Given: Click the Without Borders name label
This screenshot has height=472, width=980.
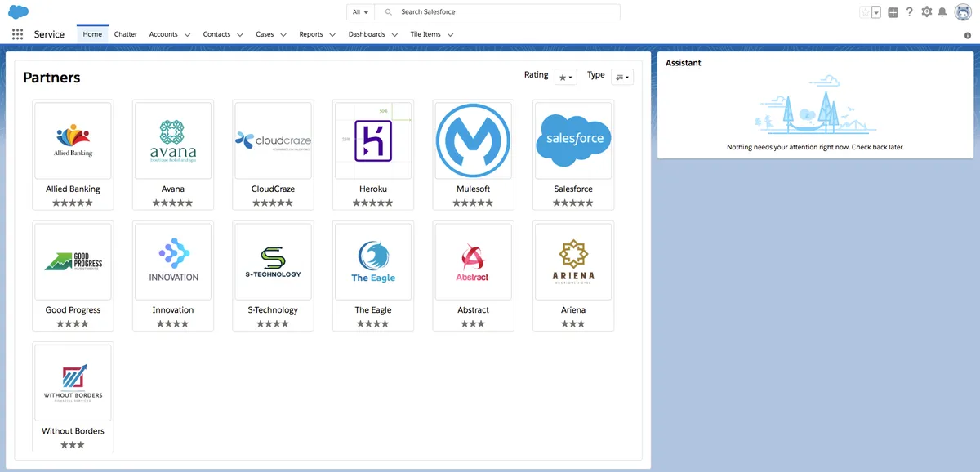Looking at the screenshot, I should click(x=73, y=431).
